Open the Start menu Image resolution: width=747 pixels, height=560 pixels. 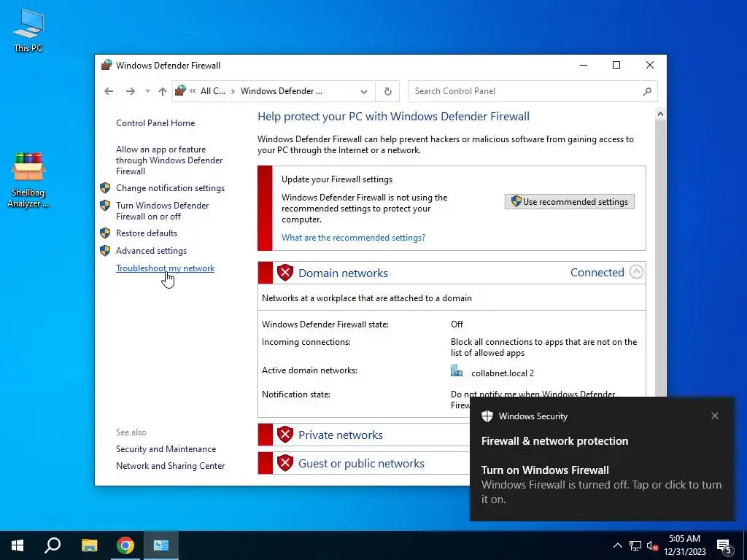pos(18,545)
